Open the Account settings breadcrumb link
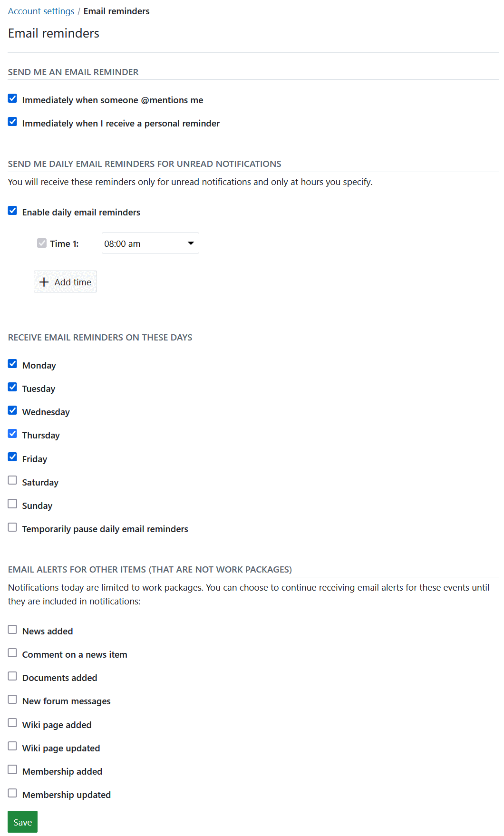Viewport: 504px width, 836px height. (41, 10)
